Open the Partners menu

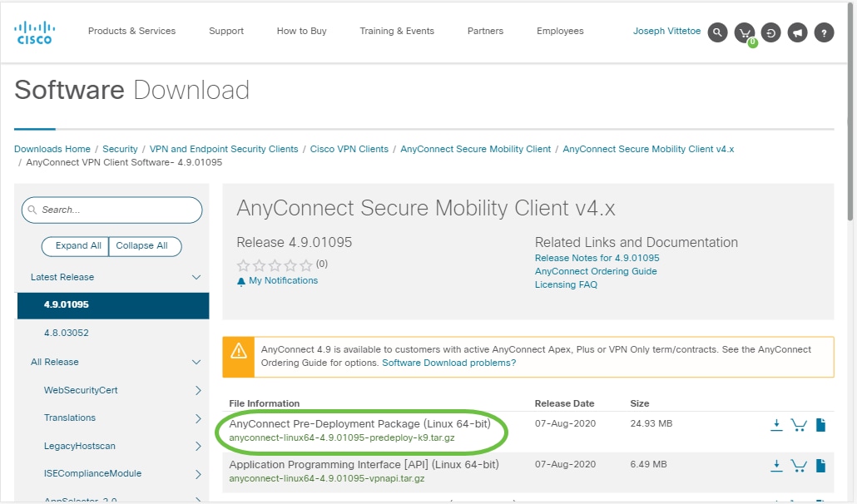click(485, 31)
